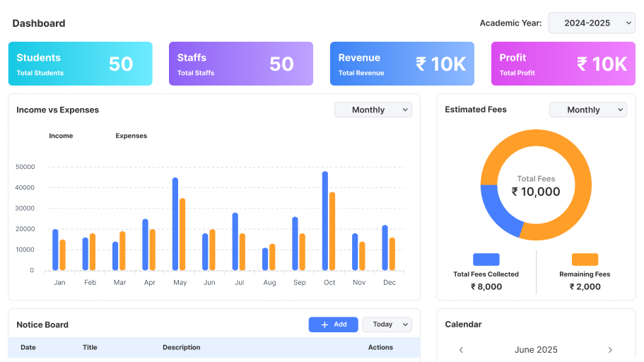644x362 pixels.
Task: Toggle the Expenses legend in chart
Action: (131, 136)
